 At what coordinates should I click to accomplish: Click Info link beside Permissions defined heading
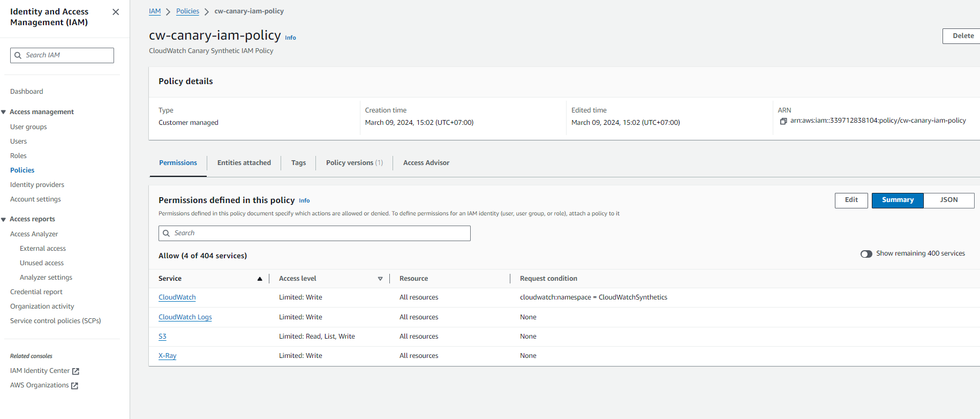304,200
